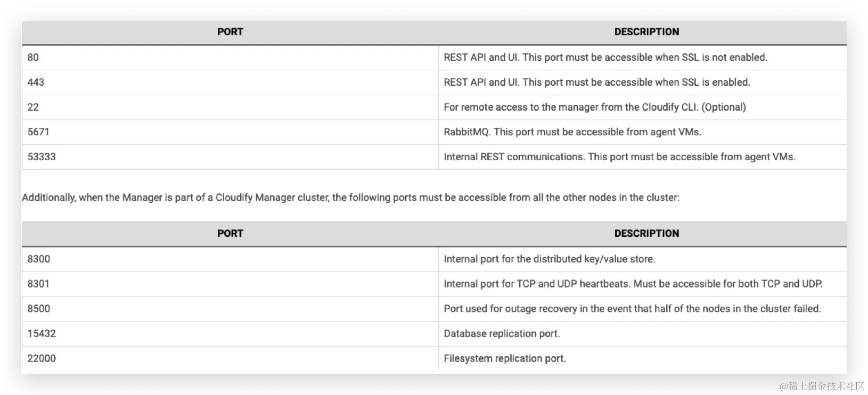Screen dimensions: 868x395
Task: Select the port 80 cell
Action: tap(230, 57)
